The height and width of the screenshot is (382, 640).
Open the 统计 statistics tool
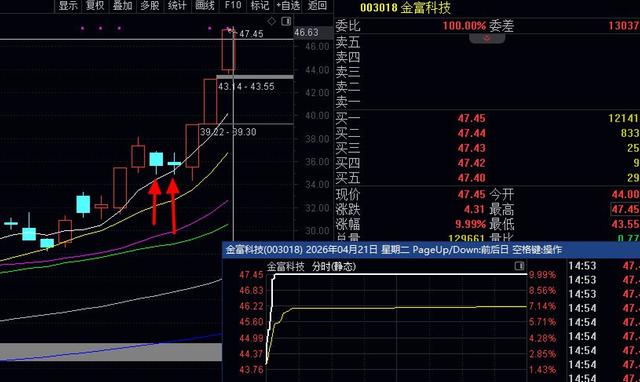tap(177, 6)
